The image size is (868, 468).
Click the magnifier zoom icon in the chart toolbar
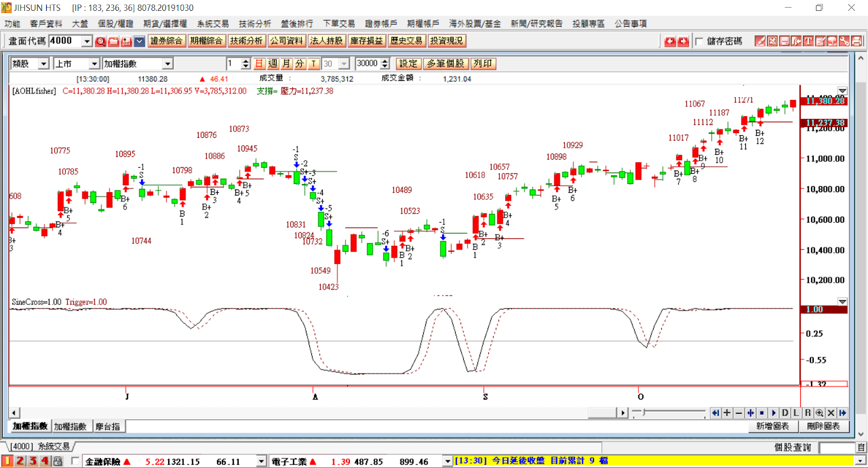coord(819,413)
